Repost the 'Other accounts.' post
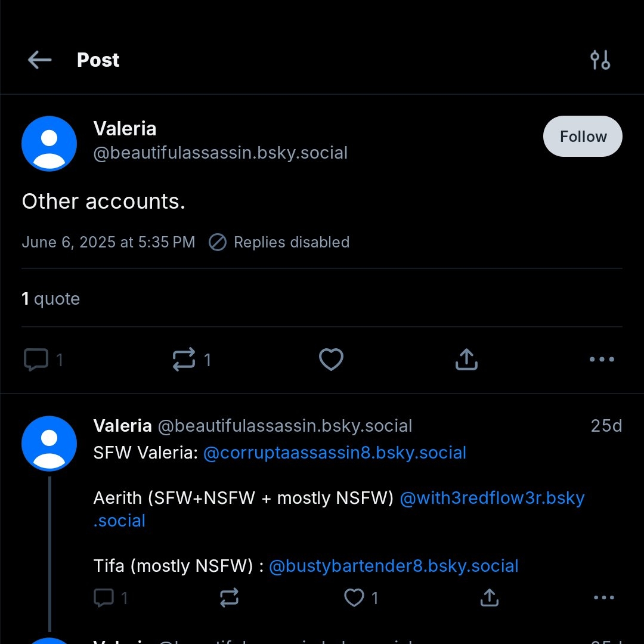The image size is (644, 644). [x=184, y=360]
